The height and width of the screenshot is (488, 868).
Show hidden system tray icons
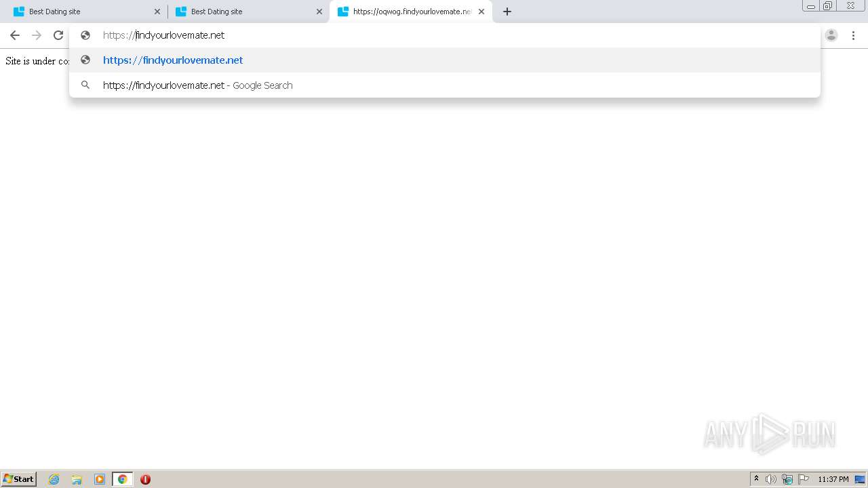tap(756, 479)
